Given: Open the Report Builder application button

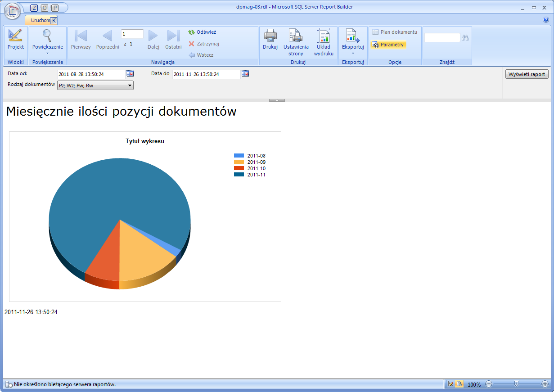Looking at the screenshot, I should [13, 11].
